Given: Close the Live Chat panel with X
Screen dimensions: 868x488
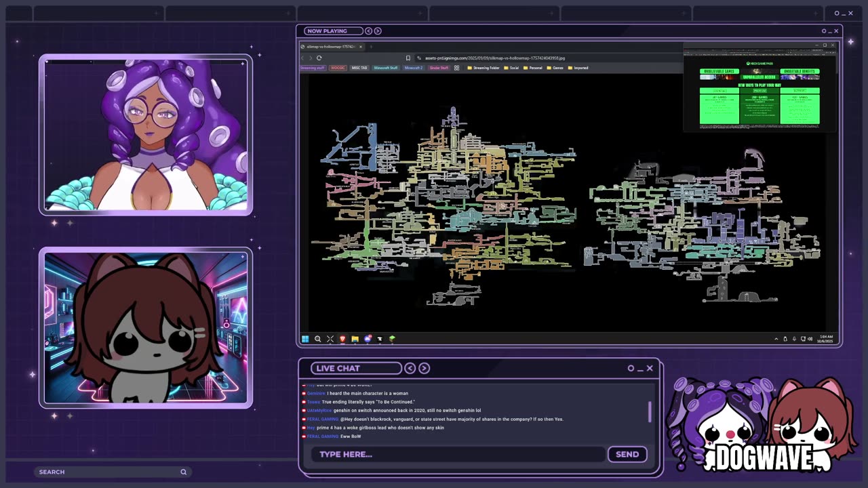Looking at the screenshot, I should [650, 368].
